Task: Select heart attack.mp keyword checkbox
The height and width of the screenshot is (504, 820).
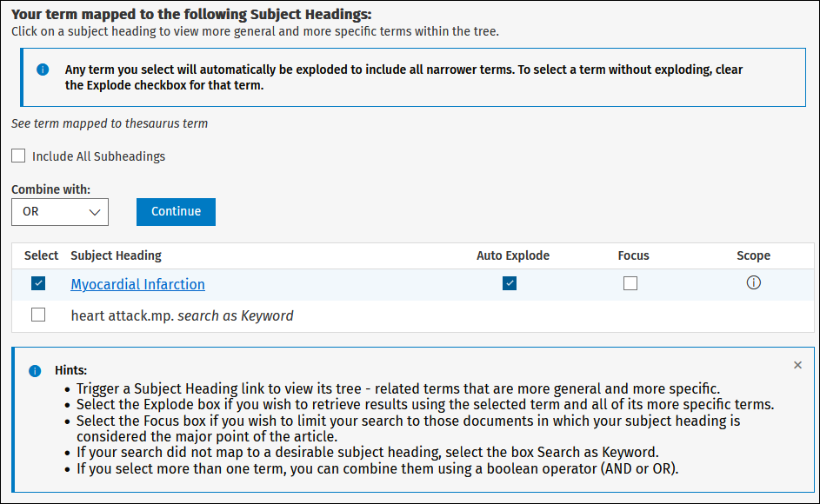Action: [38, 315]
